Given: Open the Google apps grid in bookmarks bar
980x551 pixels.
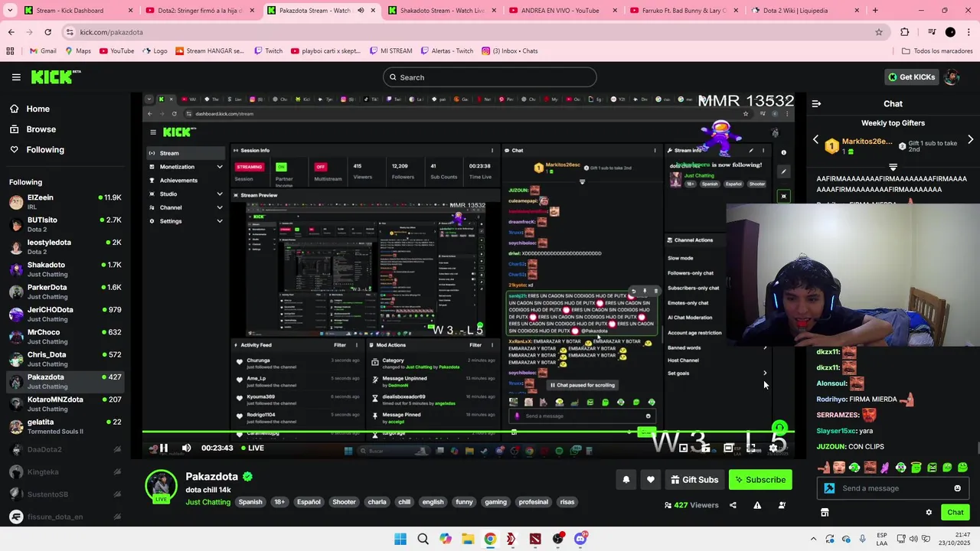Looking at the screenshot, I should coord(10,51).
